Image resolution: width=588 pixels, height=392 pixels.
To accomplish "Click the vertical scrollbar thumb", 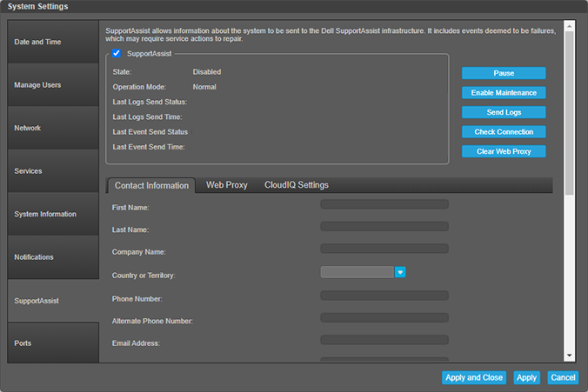I will click(569, 113).
